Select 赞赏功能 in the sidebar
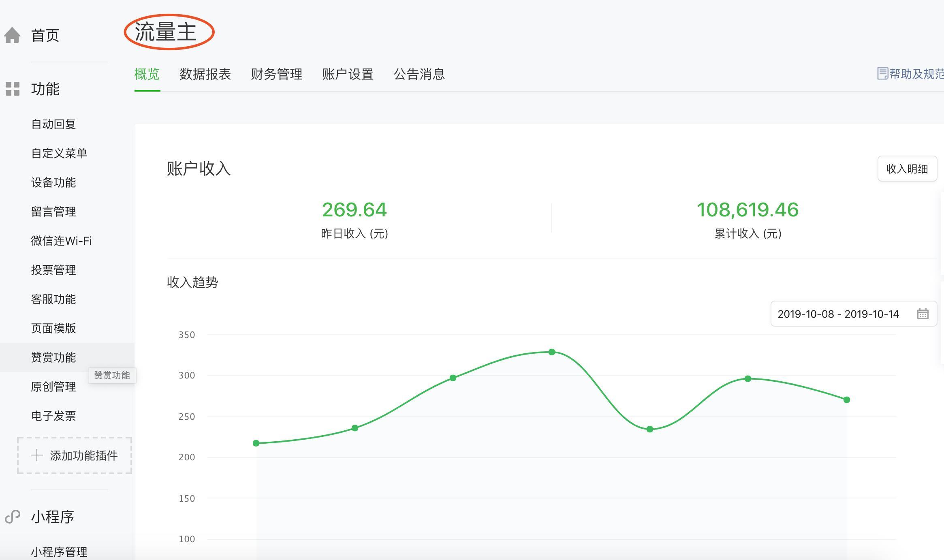 [53, 357]
